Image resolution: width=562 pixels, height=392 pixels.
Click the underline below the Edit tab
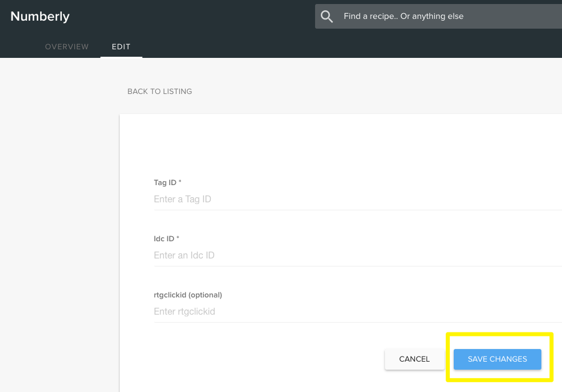point(121,57)
